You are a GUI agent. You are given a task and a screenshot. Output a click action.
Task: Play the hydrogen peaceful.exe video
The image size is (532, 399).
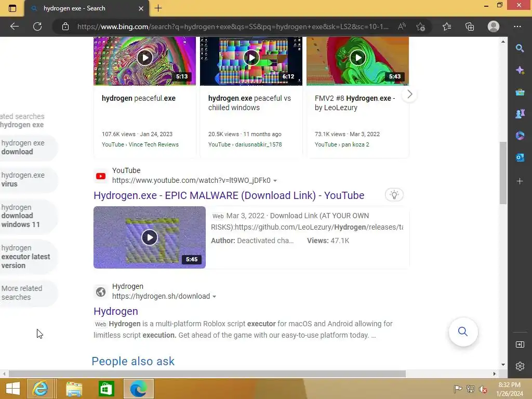(x=145, y=58)
